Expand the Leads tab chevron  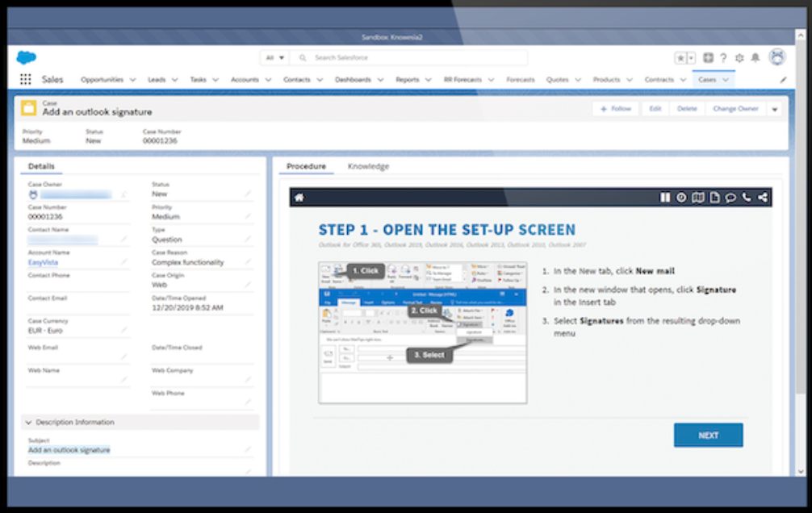(x=174, y=80)
